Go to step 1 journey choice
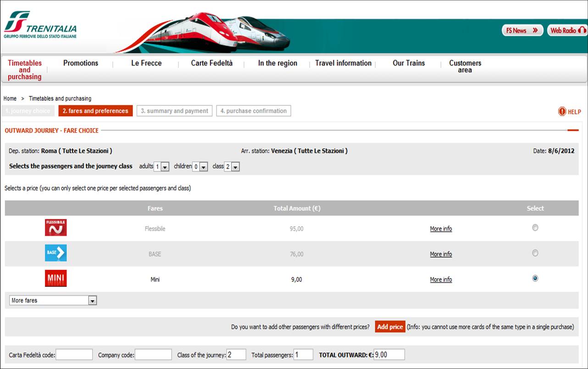This screenshot has width=588, height=369. 28,111
